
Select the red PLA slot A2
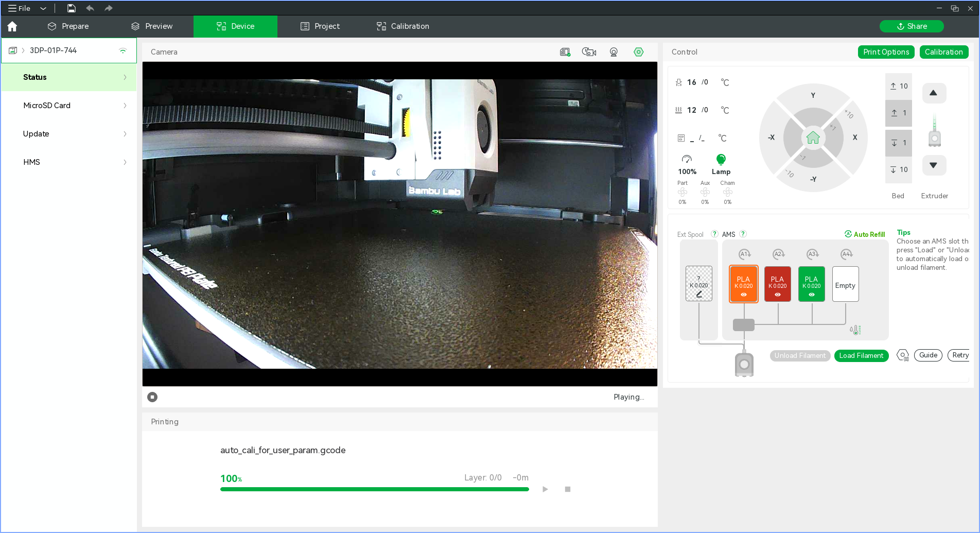(778, 284)
